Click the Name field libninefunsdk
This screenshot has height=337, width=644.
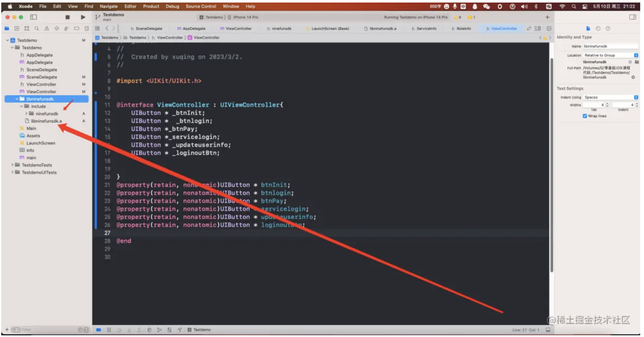pyautogui.click(x=611, y=46)
